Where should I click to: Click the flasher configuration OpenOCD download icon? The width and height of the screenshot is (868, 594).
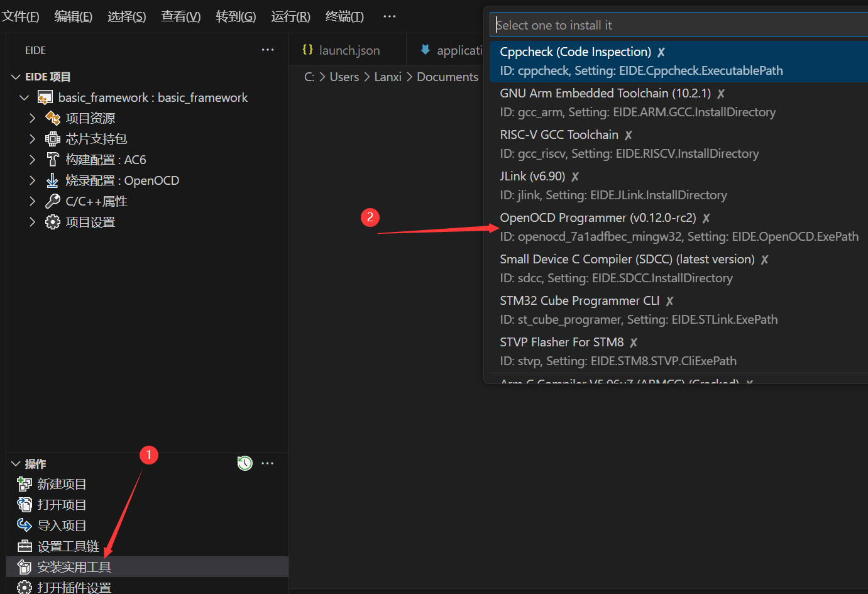(53, 180)
